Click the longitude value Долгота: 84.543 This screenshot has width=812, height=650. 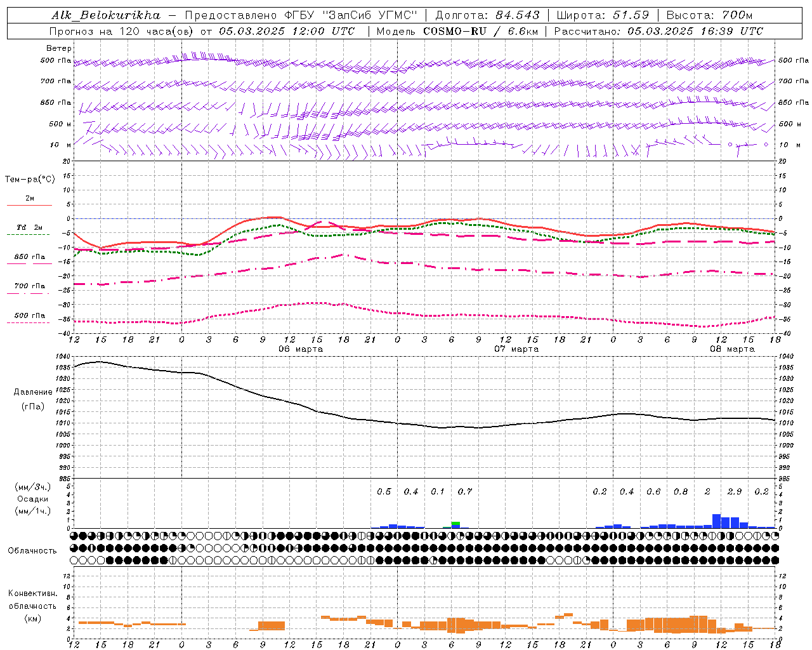pyautogui.click(x=488, y=15)
